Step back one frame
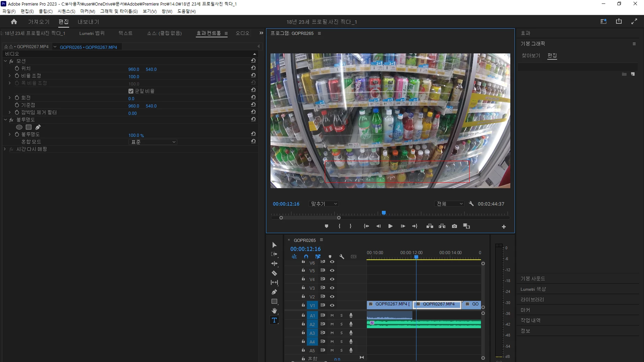Screen dimensions: 644x362 pos(378,226)
